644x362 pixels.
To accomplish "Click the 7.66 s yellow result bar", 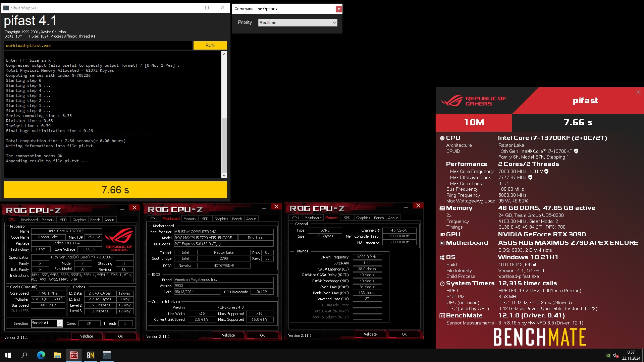I will pyautogui.click(x=115, y=190).
